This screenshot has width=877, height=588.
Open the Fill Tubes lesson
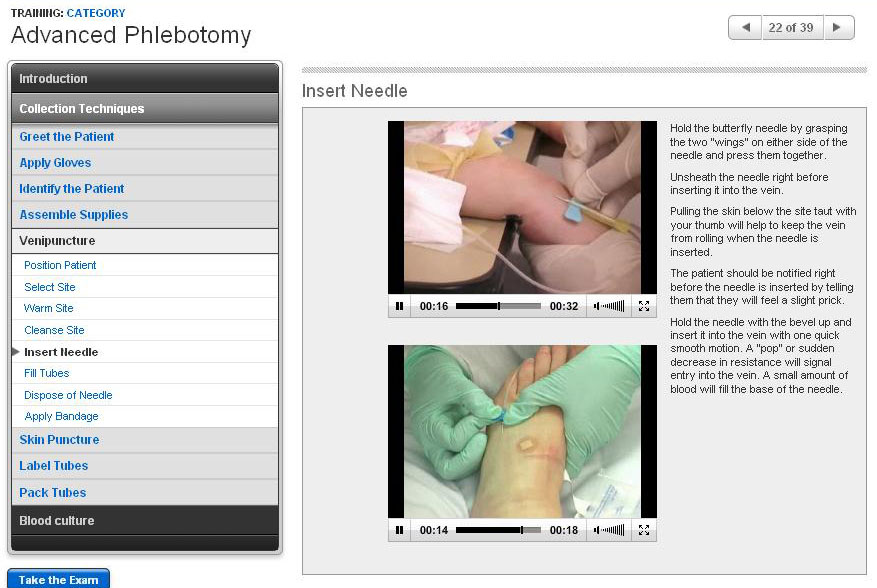click(47, 373)
